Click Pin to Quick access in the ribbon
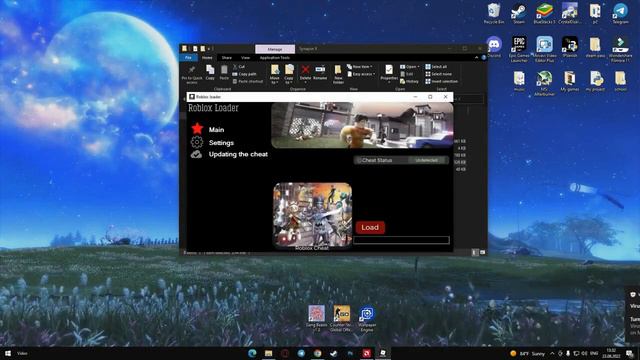The image size is (640, 360). tap(192, 74)
